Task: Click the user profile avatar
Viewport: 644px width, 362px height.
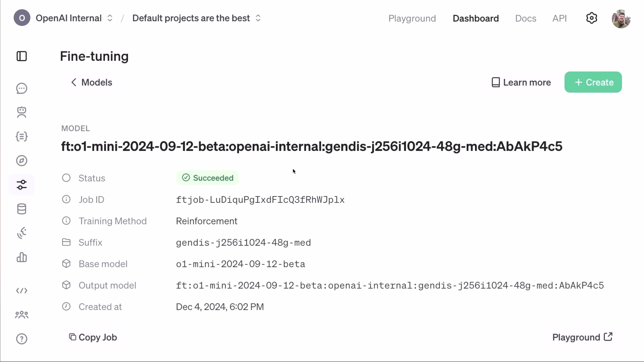Action: click(621, 19)
